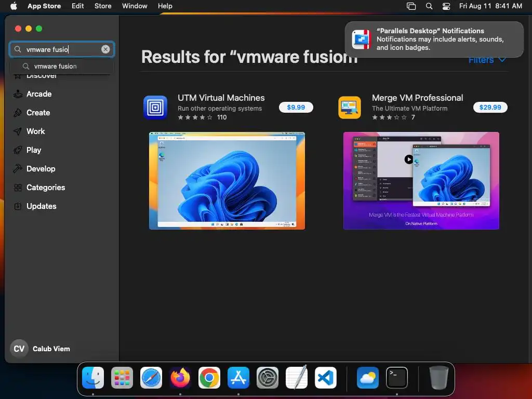Click the Work paper plane icon
The image size is (532, 399).
point(18,131)
